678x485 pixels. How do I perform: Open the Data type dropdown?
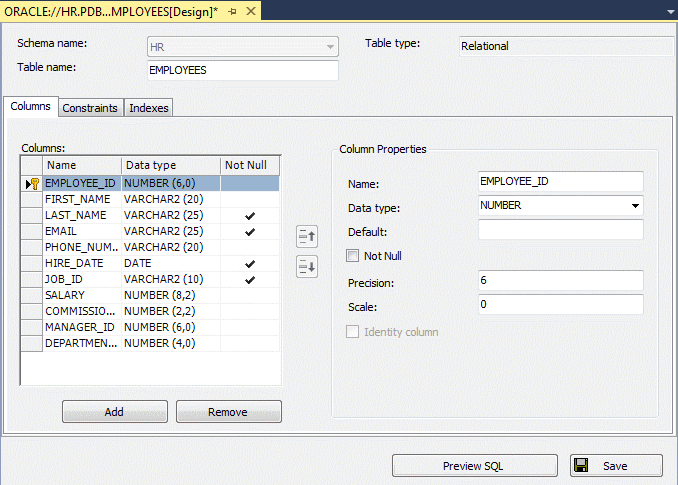click(635, 206)
